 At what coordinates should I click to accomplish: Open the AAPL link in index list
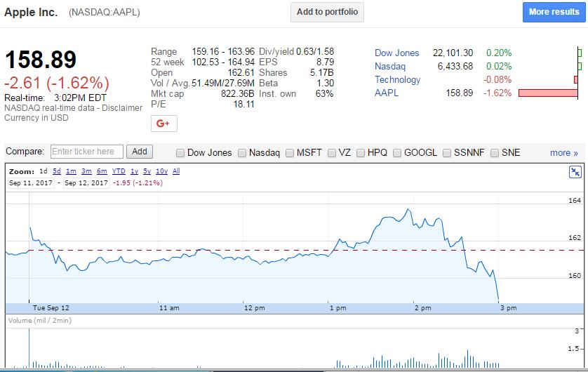[x=386, y=93]
